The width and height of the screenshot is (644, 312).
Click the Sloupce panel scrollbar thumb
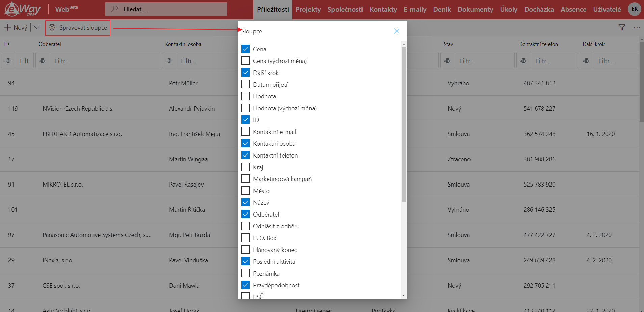coord(404,124)
